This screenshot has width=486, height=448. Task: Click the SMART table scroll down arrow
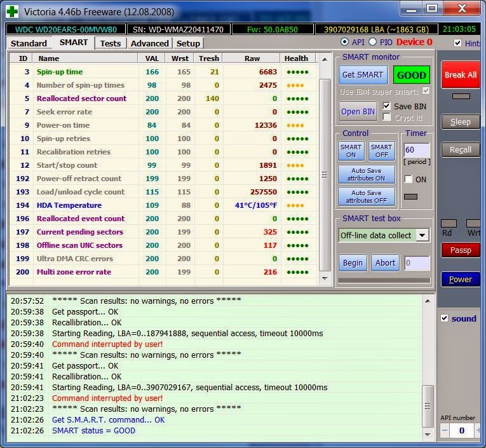[x=325, y=278]
